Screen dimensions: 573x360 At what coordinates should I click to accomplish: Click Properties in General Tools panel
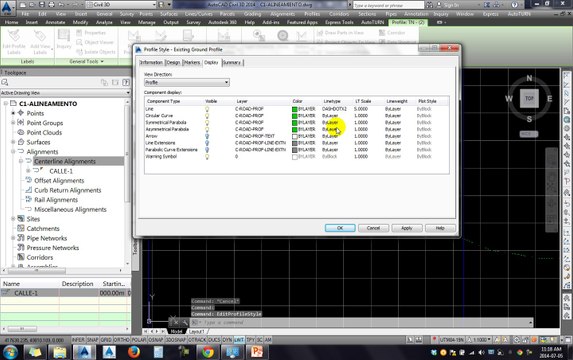click(91, 33)
